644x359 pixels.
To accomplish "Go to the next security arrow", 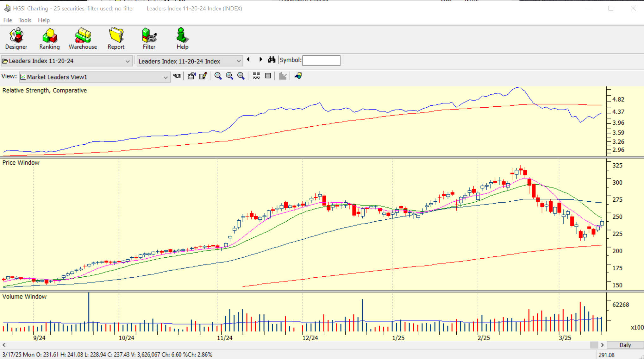I will (261, 60).
